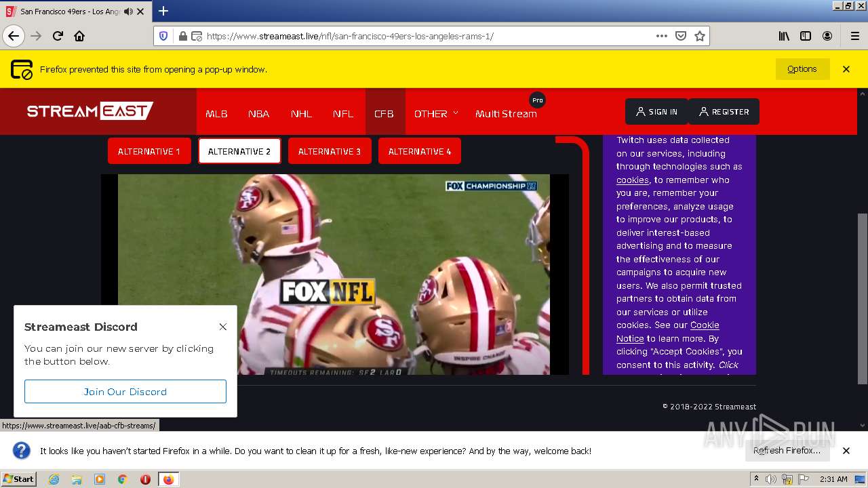Switch to ALTERNATIVE 1 stream
This screenshot has height=488, width=868.
(149, 151)
